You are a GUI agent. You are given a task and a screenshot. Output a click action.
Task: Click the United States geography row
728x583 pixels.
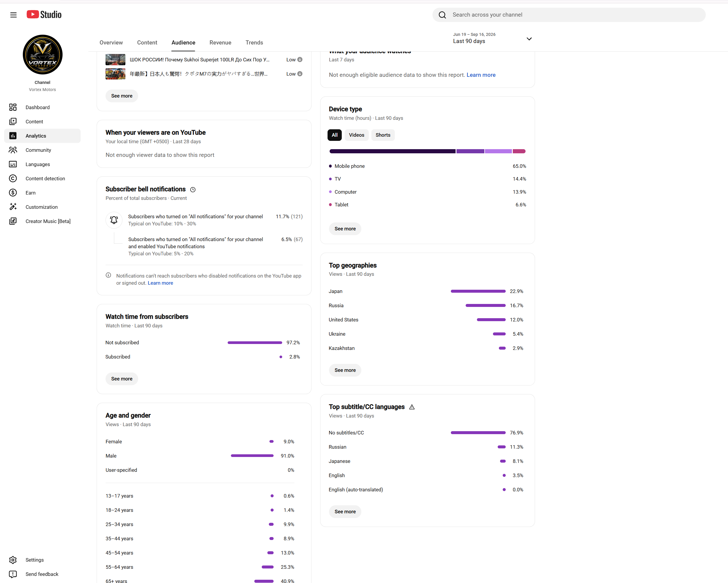(426, 320)
